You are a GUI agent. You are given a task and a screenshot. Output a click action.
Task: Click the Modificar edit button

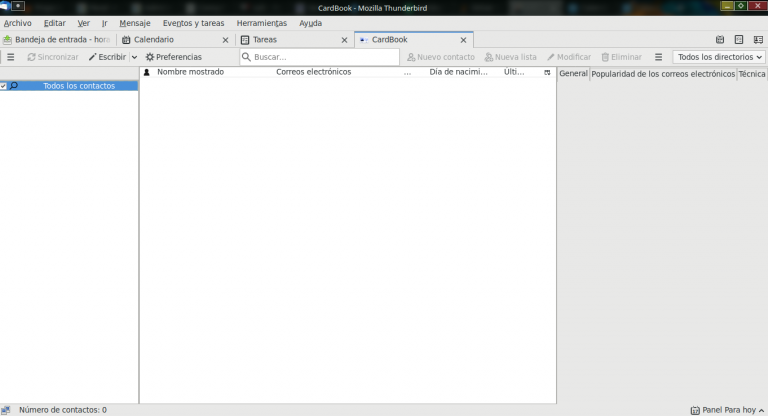click(x=569, y=57)
